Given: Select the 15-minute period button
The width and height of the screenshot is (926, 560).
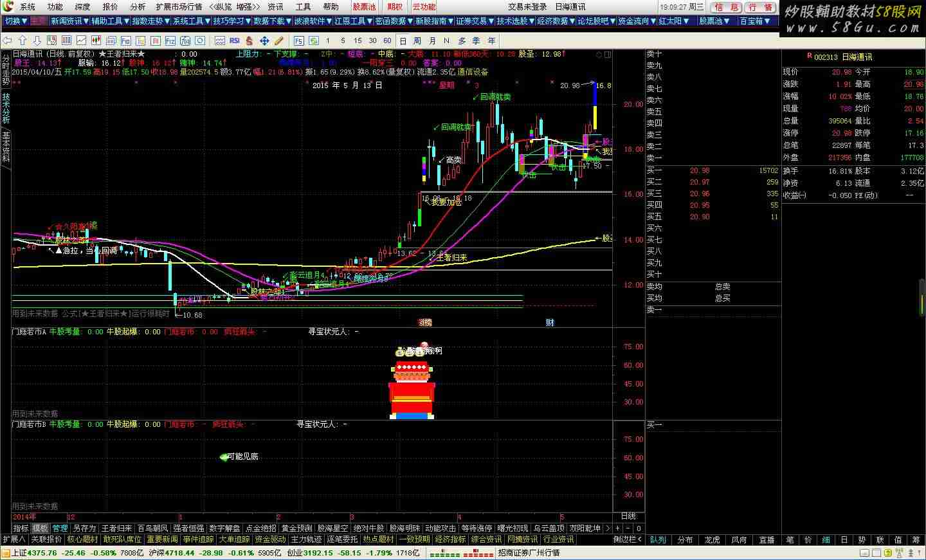Looking at the screenshot, I should [x=358, y=41].
